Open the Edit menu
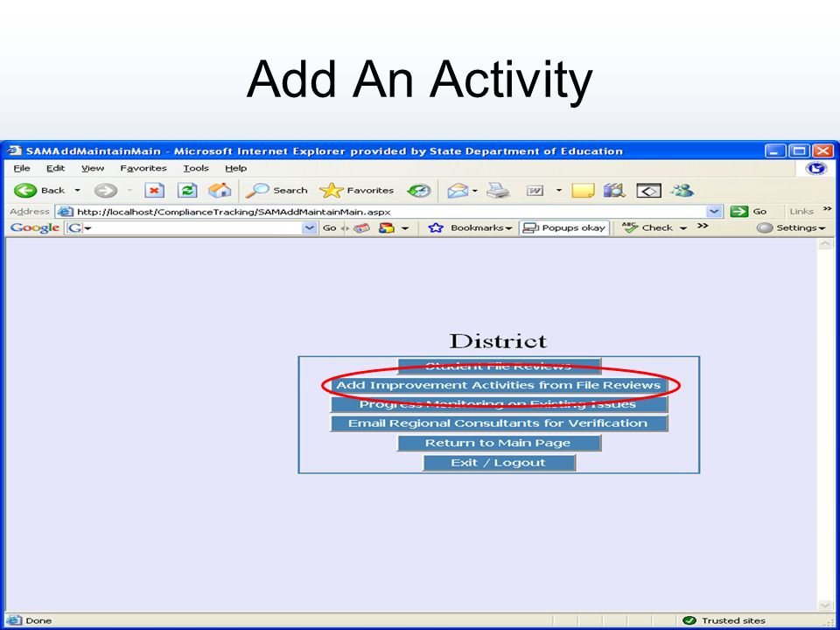840x630 pixels. (x=55, y=168)
